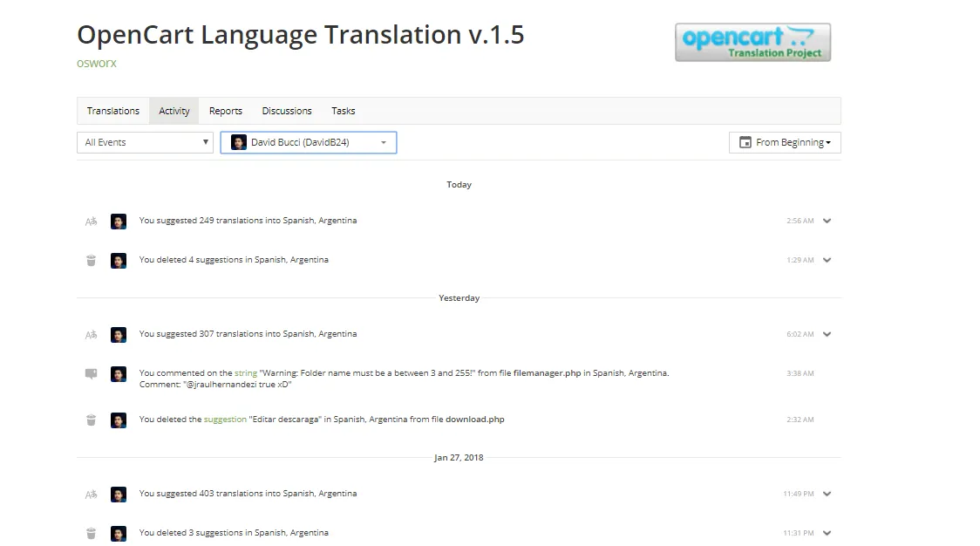Image resolution: width=980 pixels, height=546 pixels.
Task: Click the 1:29 AM timestamp
Action: click(x=800, y=260)
